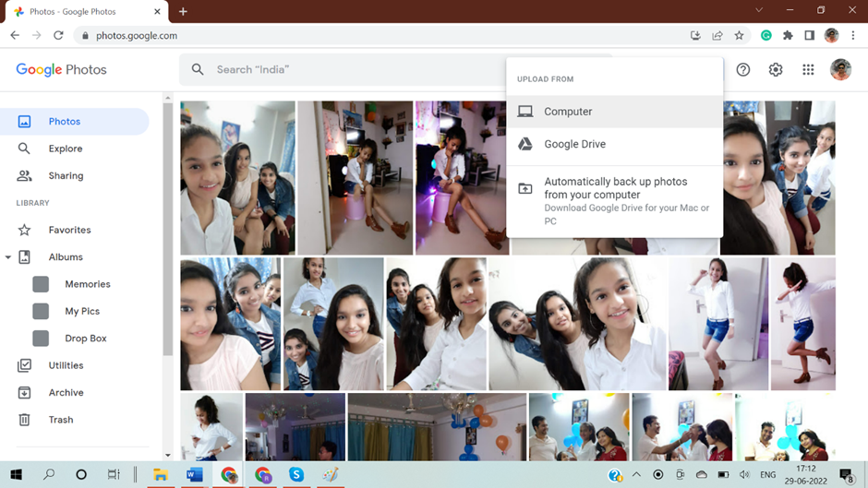The image size is (868, 488).
Task: Open Windows Task View
Action: pos(114,474)
